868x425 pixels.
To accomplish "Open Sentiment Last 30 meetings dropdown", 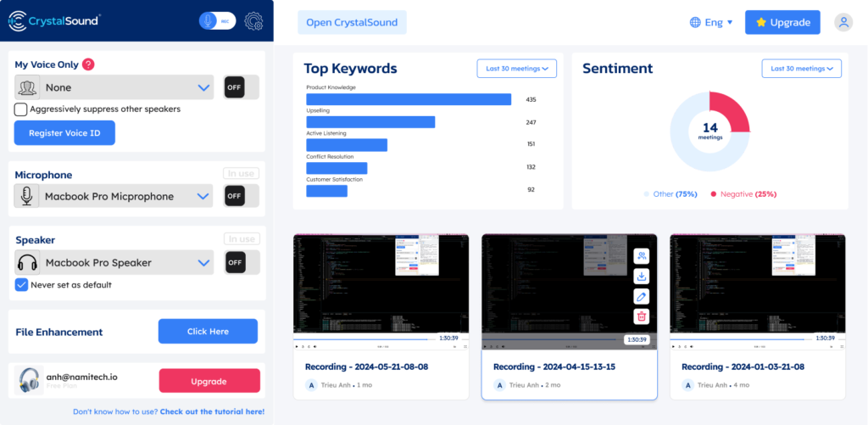I will click(801, 68).
